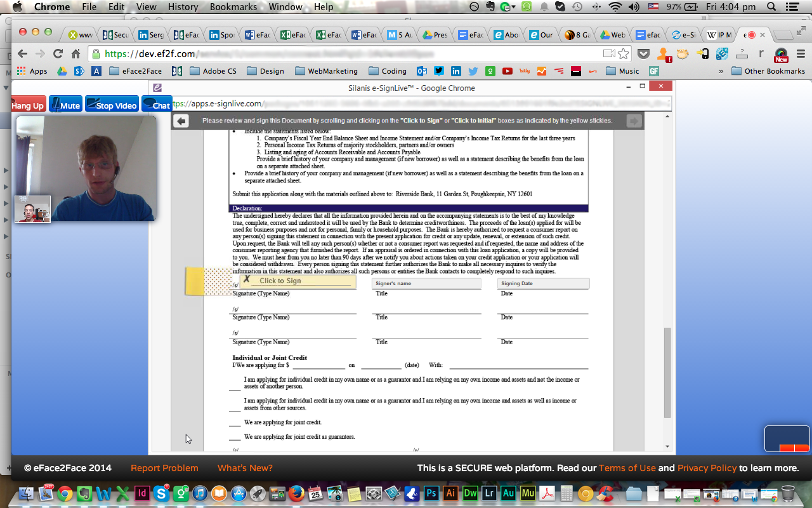This screenshot has height=508, width=812.
Task: Click the camera icon in address bar
Action: pyautogui.click(x=609, y=54)
